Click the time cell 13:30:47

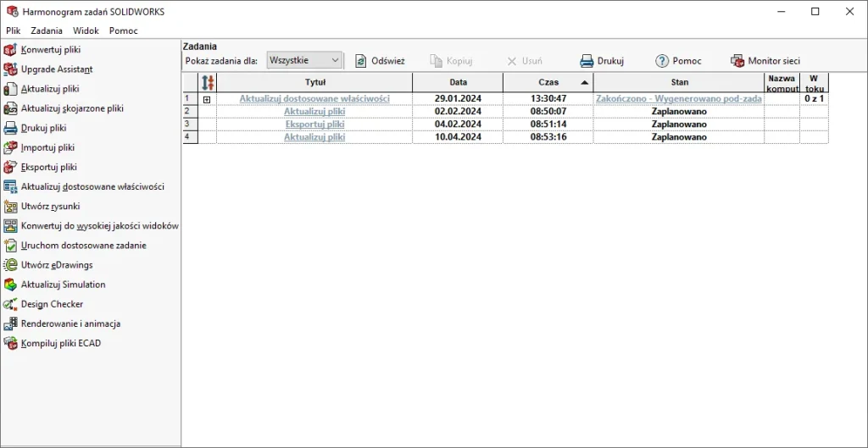(548, 98)
